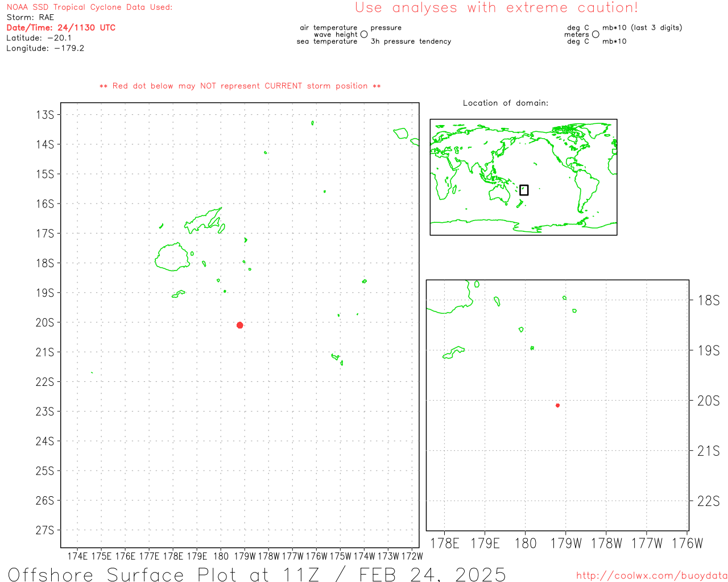
Task: Click the '178E' label on zoomed inset map
Action: pos(445,543)
